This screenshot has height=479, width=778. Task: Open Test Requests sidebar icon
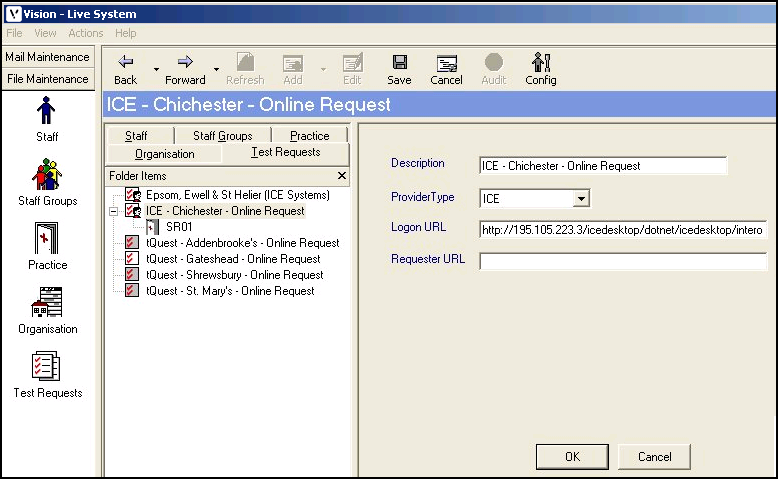coord(47,367)
